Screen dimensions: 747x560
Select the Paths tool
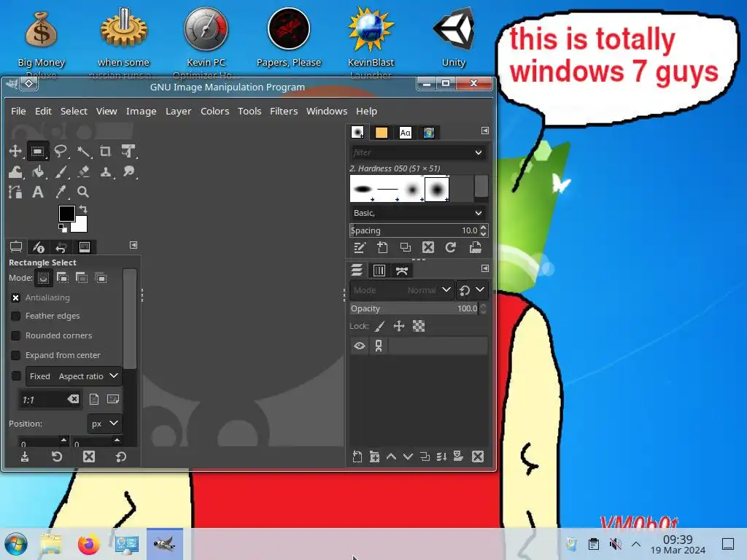[15, 192]
